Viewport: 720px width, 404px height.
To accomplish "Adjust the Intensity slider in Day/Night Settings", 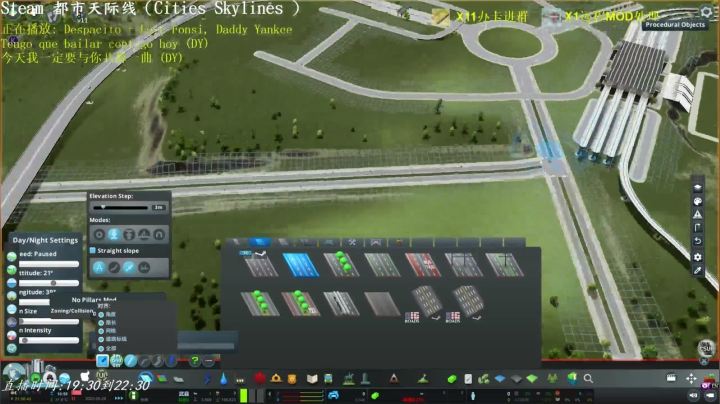I will coord(49,340).
